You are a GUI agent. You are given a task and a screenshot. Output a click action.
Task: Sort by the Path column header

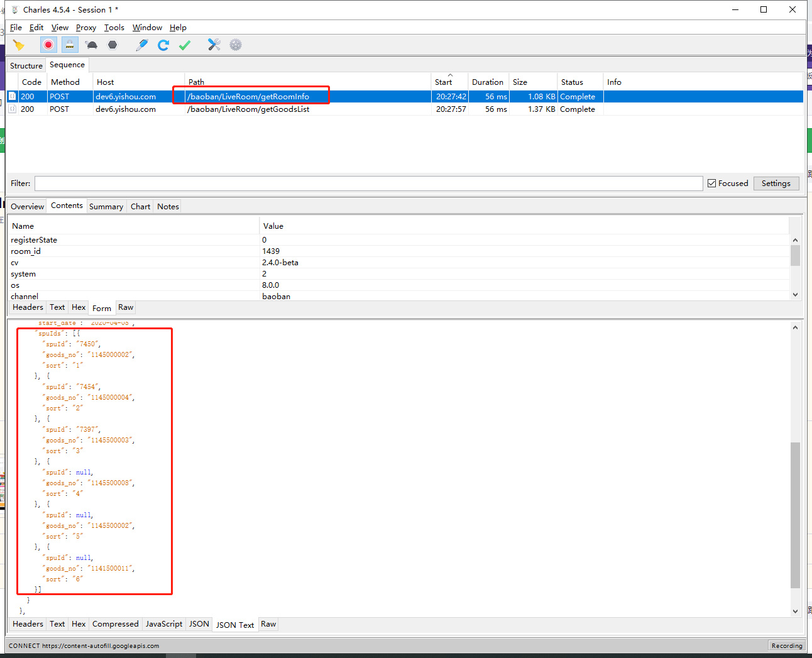click(308, 82)
